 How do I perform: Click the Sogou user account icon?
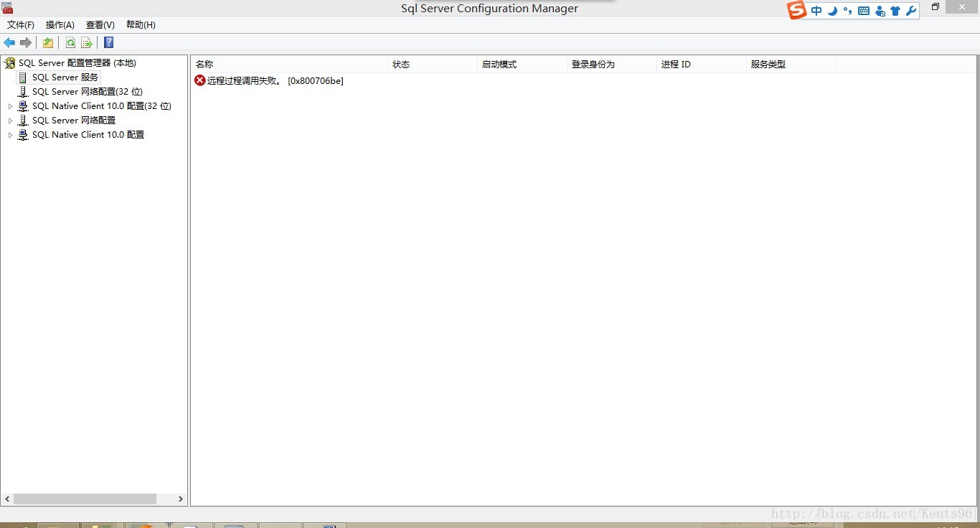[880, 11]
